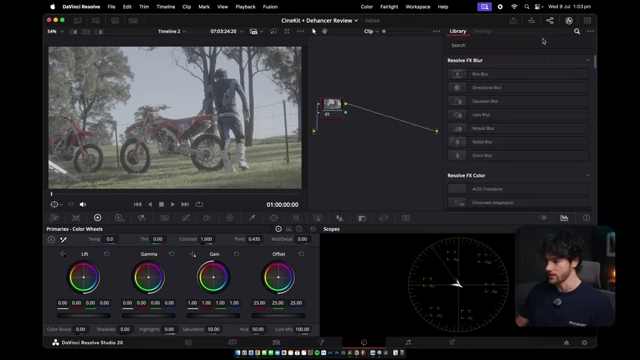Open the Media page icon
Viewport: 640px width, 360px height.
189,342
